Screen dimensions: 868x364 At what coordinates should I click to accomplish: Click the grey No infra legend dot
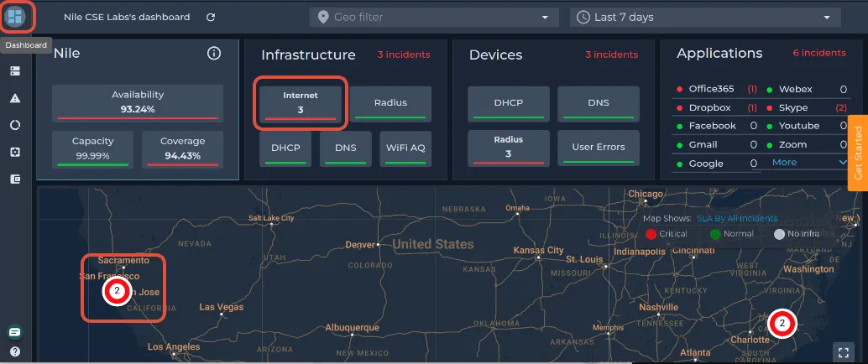click(x=779, y=234)
